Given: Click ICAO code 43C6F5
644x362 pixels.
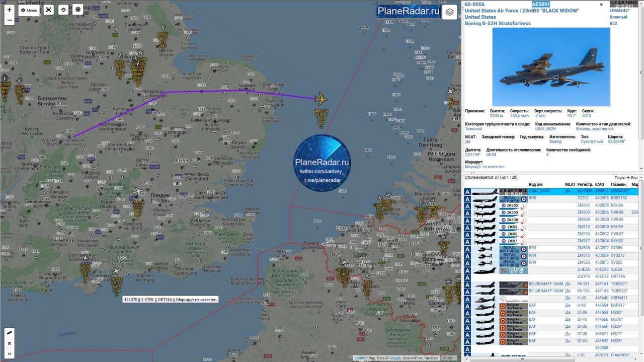Looking at the screenshot, I should pos(602,198).
